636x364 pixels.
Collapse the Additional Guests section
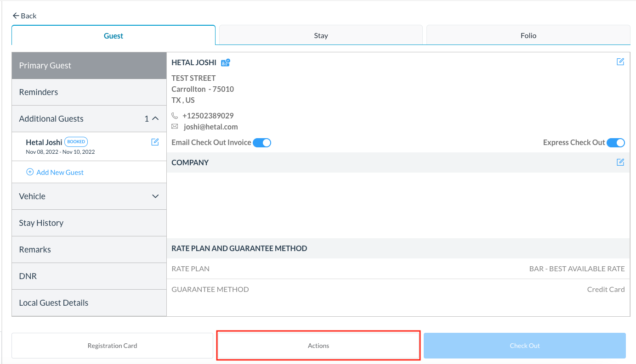point(155,118)
